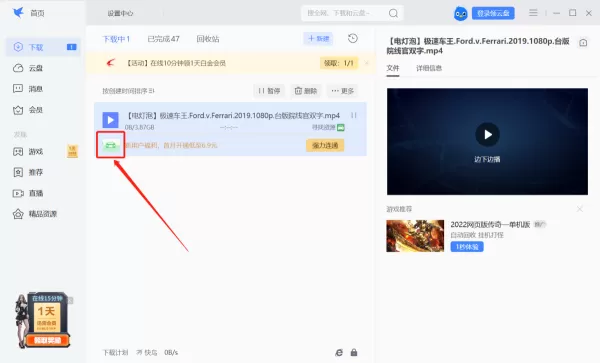Open the 2022网页版传奇 game thumbnail
The image size is (600, 363).
415,236
